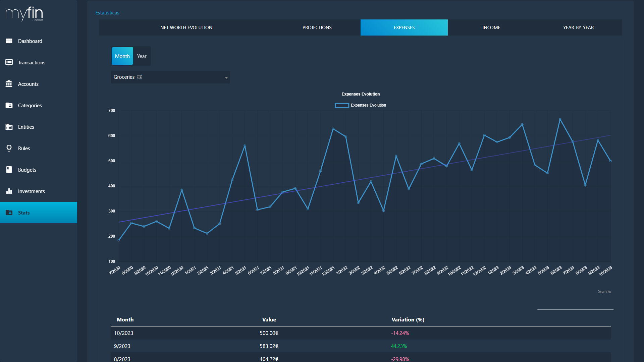Go to Rules

click(39, 148)
